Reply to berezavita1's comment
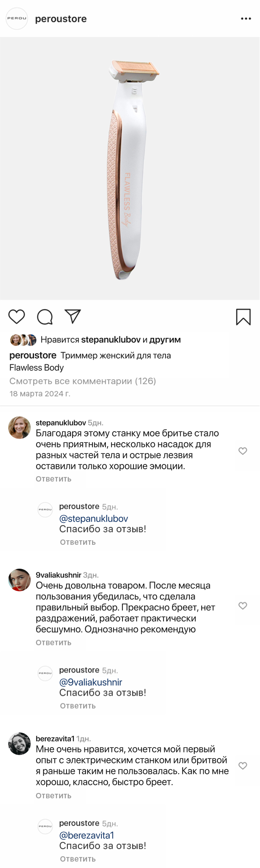260x868 pixels. point(54,795)
